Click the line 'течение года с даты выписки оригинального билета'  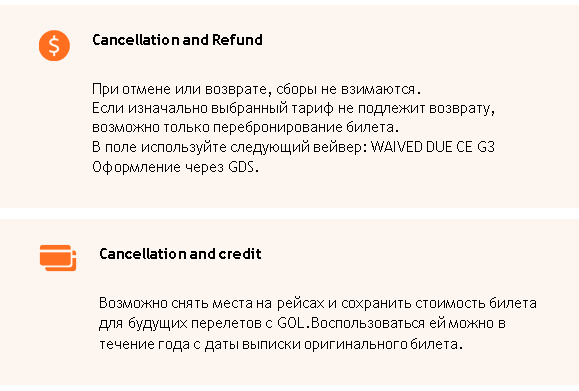(x=281, y=344)
